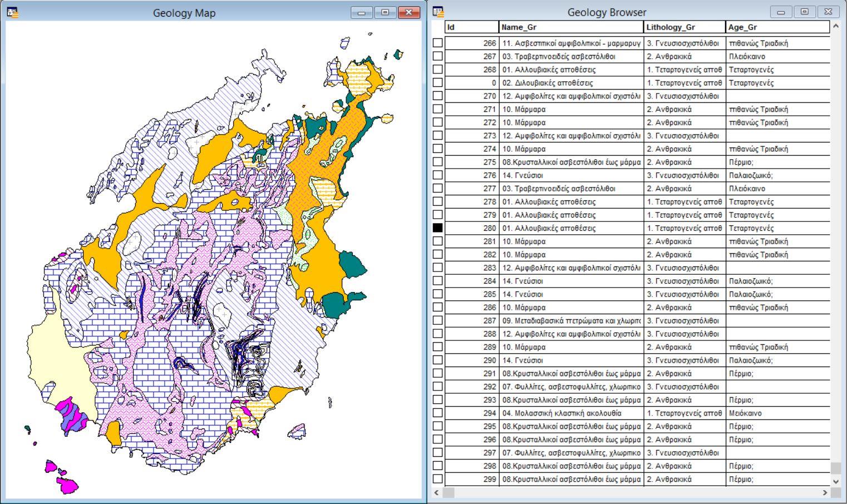Click the browser's horizontal scroll right arrow
Image resolution: width=847 pixels, height=504 pixels.
pos(825,492)
